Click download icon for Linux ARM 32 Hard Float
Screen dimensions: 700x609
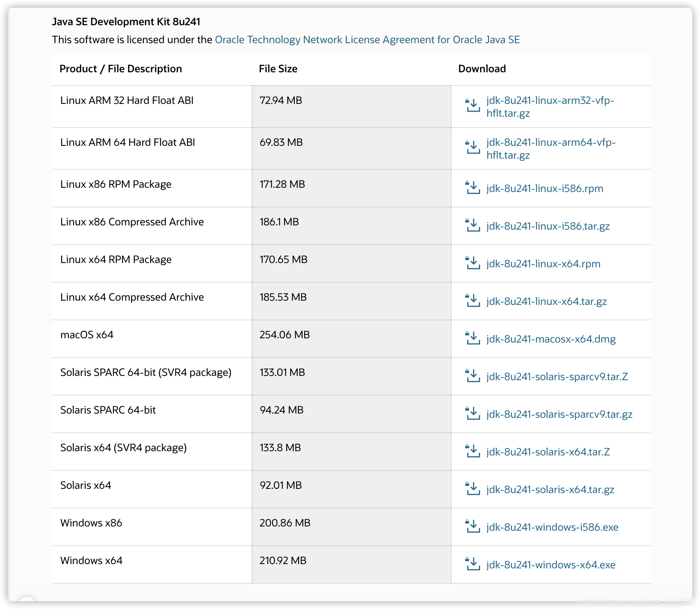click(473, 105)
